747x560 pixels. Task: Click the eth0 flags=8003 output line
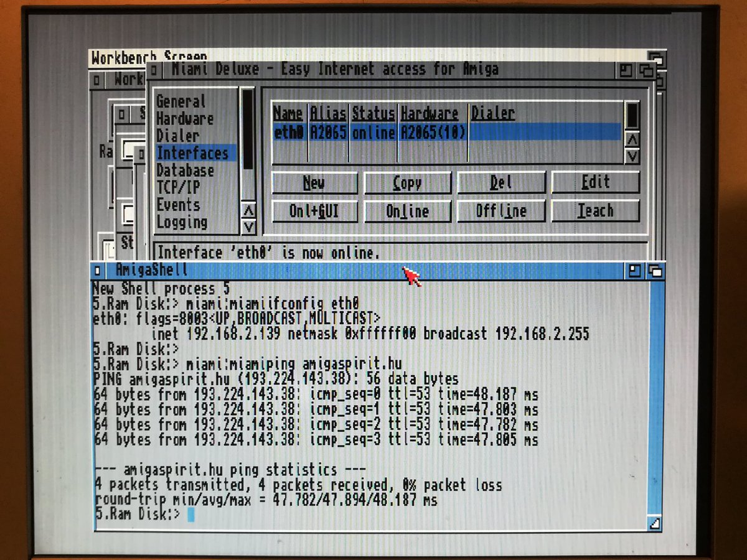[x=237, y=319]
